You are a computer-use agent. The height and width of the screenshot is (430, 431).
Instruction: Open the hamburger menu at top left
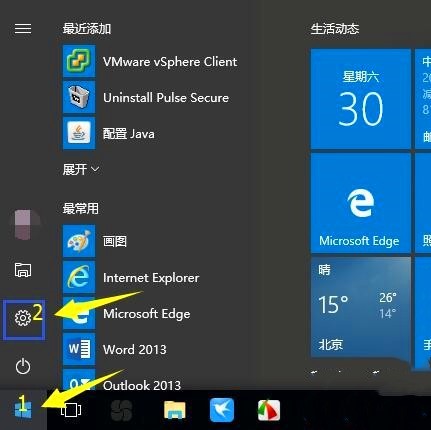23,29
